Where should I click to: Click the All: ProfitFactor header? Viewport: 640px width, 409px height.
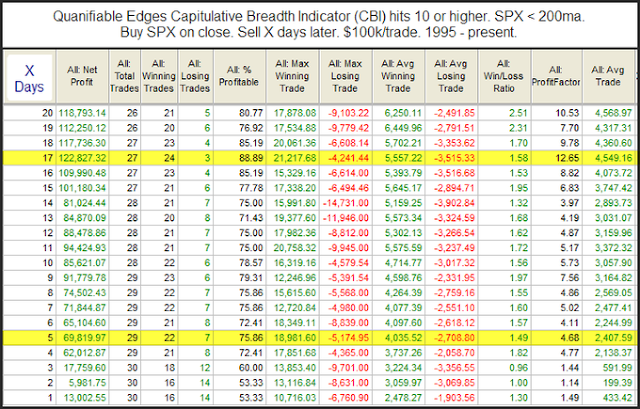[x=556, y=76]
